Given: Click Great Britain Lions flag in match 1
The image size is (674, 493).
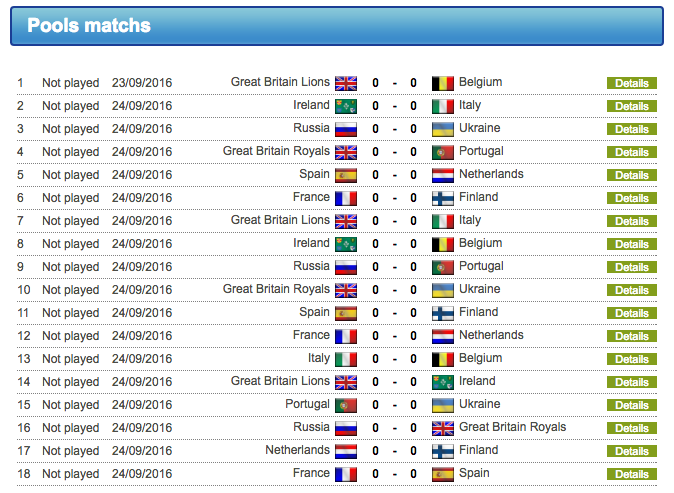Looking at the screenshot, I should pyautogui.click(x=345, y=83).
